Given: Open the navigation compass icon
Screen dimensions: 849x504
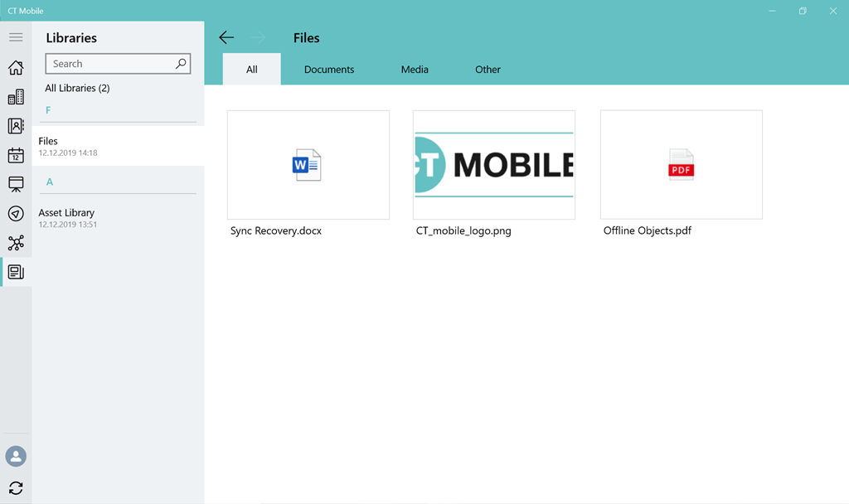Looking at the screenshot, I should pyautogui.click(x=16, y=214).
